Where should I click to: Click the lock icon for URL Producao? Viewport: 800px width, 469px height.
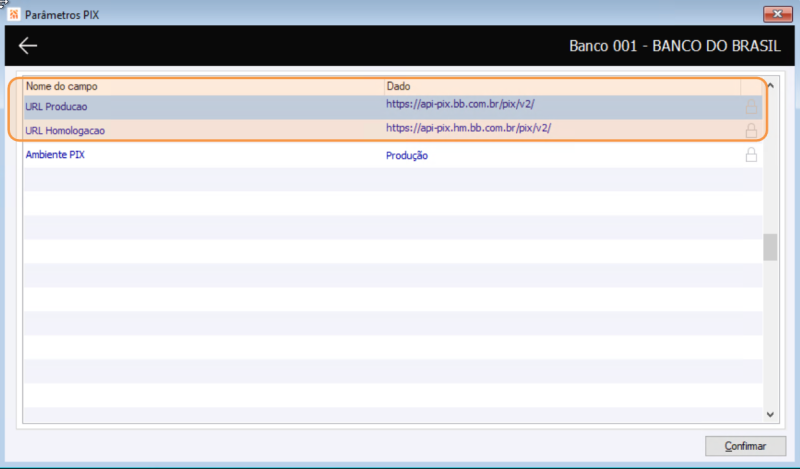tap(751, 107)
